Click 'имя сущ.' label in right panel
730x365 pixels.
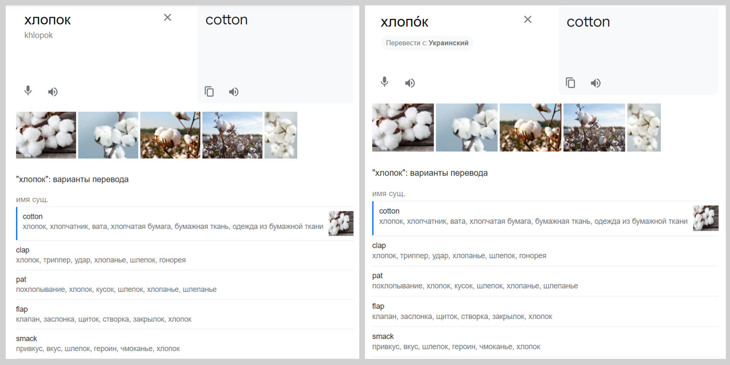389,193
